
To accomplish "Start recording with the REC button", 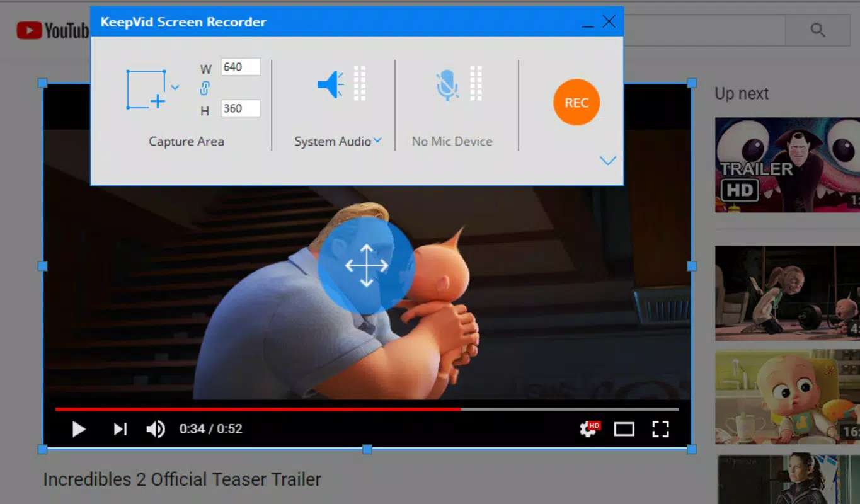I will tap(576, 102).
